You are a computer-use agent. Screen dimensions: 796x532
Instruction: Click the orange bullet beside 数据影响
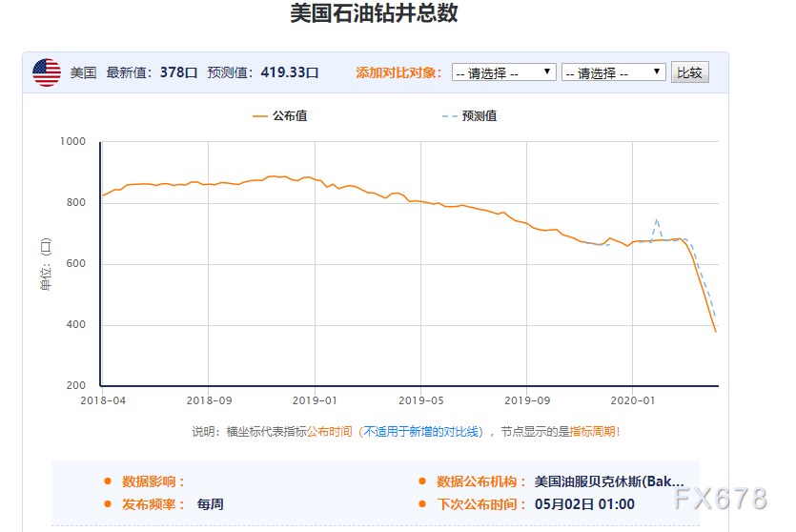click(x=108, y=481)
